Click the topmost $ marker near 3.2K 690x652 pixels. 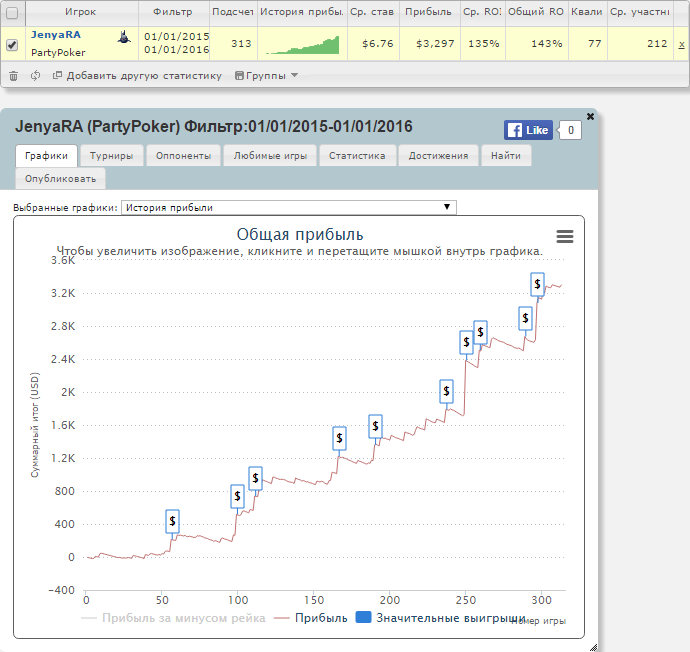coord(537,284)
